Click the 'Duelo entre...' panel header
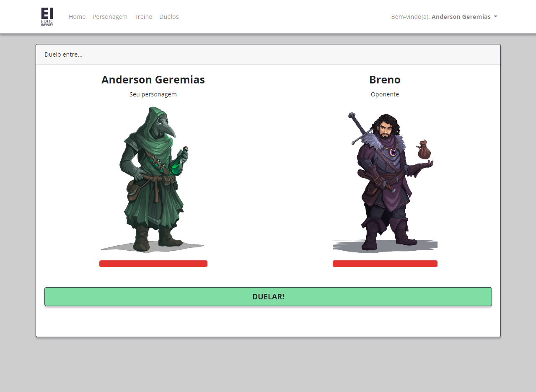Image resolution: width=536 pixels, height=392 pixels. (63, 54)
